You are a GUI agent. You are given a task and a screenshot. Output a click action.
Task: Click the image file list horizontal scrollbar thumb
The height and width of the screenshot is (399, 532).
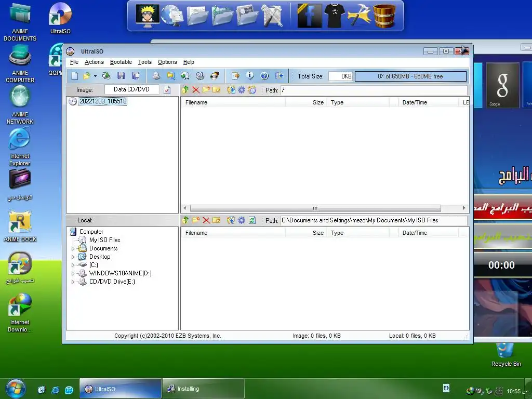[315, 208]
